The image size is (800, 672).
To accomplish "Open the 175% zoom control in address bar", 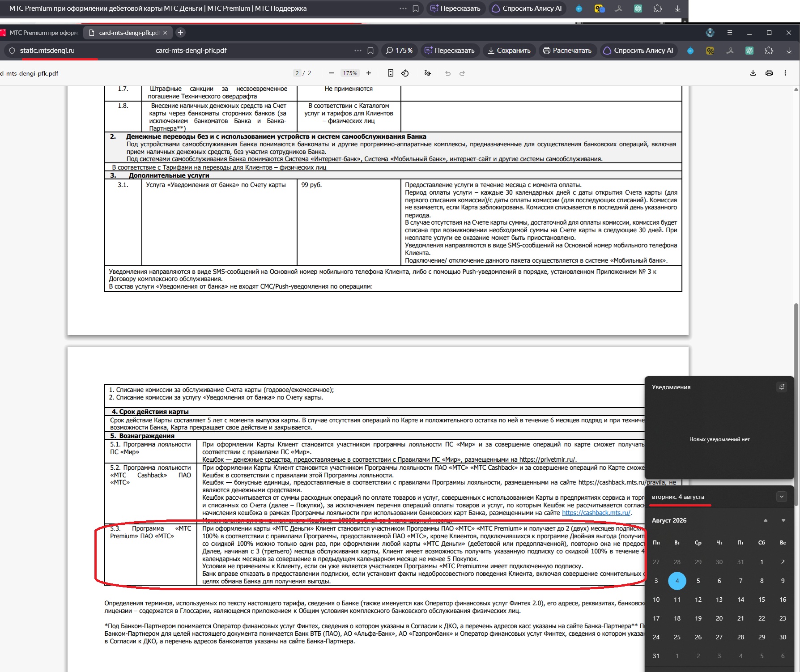I will click(399, 51).
